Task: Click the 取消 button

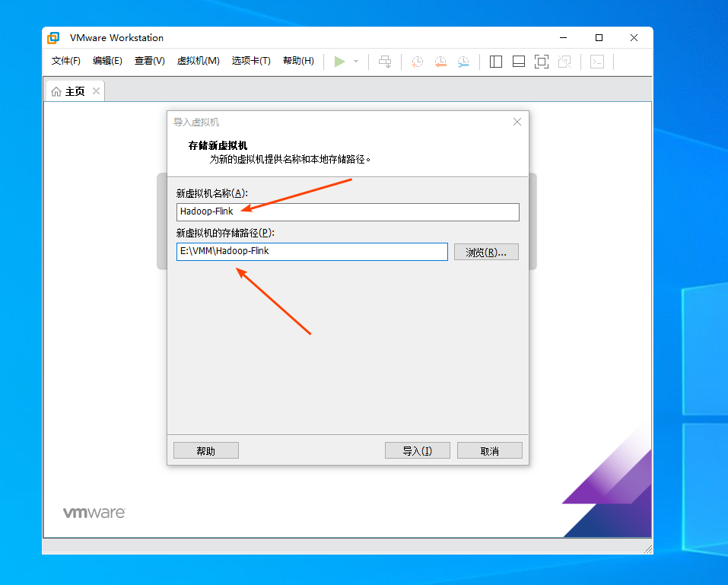Action: pos(490,450)
